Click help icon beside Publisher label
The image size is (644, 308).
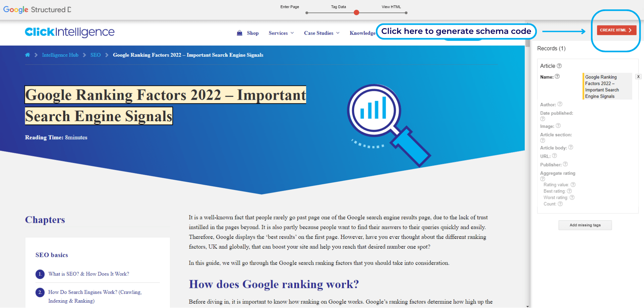click(565, 164)
